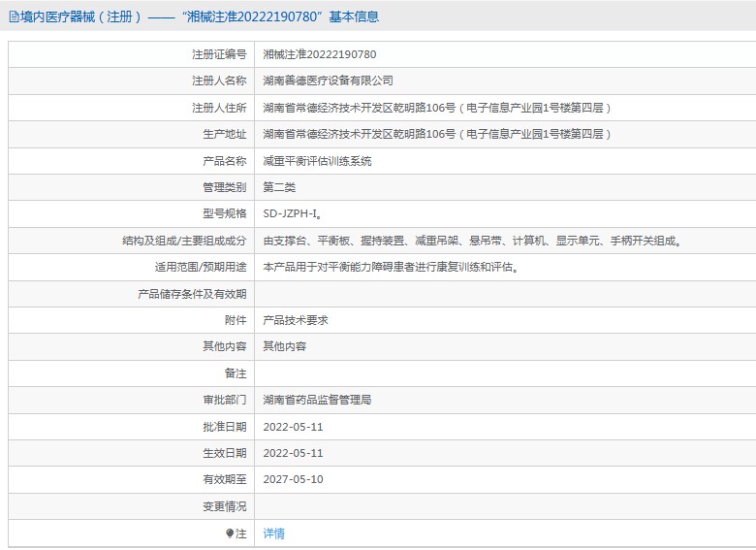Click the 结构及组成/主要组成成分 label
This screenshot has width=756, height=550.
tap(184, 241)
